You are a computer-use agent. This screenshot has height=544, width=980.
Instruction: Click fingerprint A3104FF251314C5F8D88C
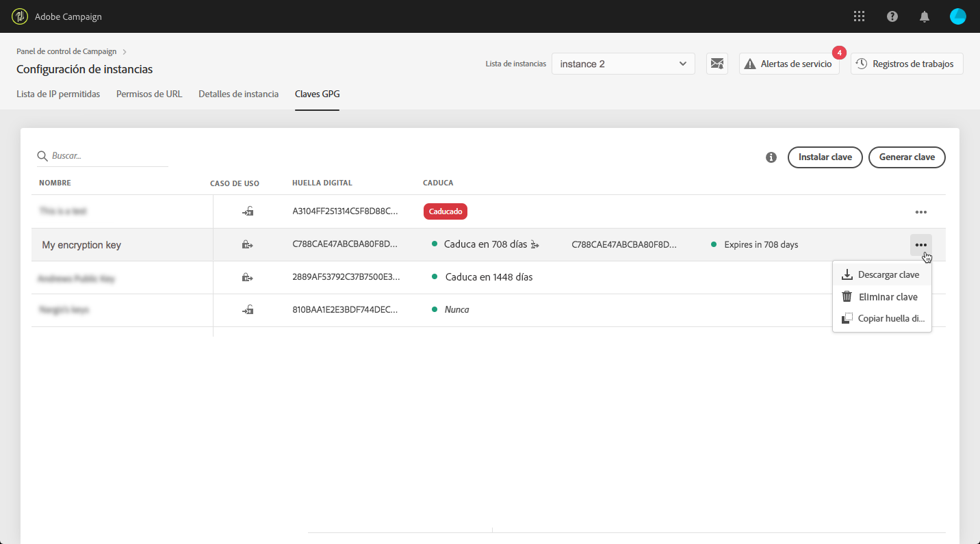(x=345, y=211)
